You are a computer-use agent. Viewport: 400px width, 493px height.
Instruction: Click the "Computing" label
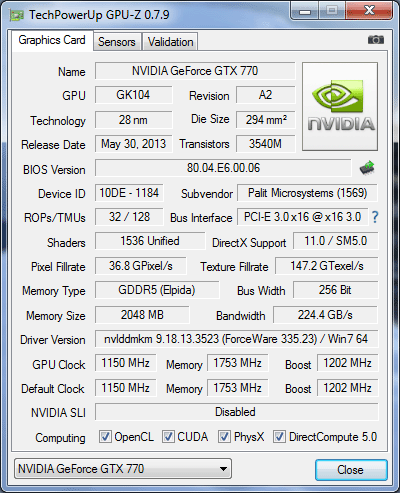[x=60, y=438]
